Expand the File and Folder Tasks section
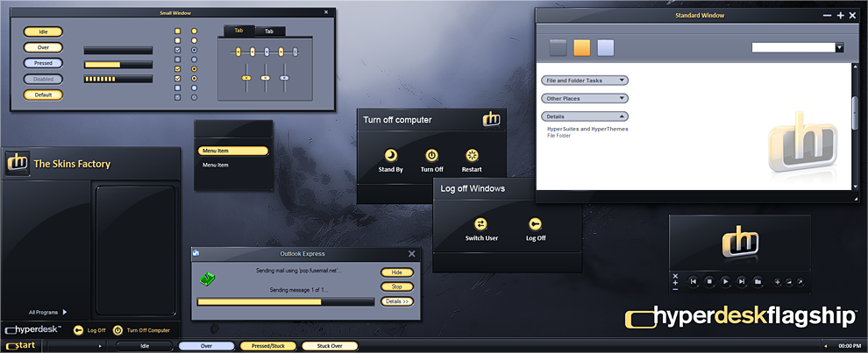Viewport: 868px width, 353px height. pos(585,81)
